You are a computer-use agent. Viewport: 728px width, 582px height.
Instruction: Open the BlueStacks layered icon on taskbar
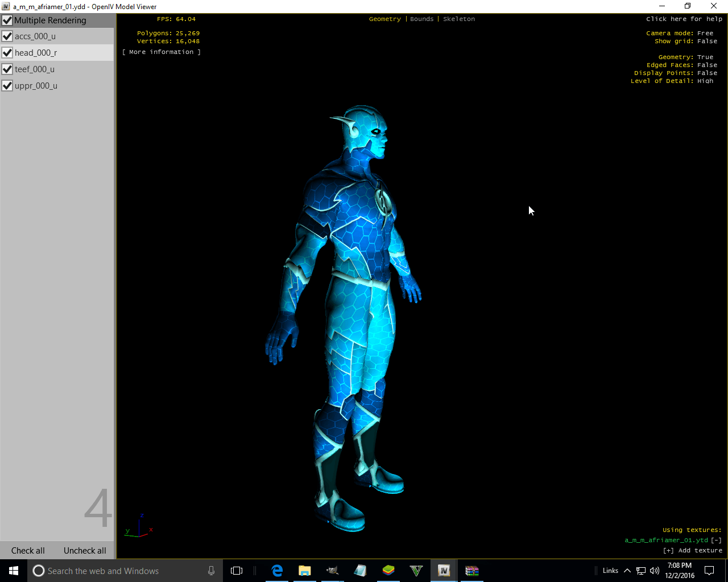[x=388, y=571]
